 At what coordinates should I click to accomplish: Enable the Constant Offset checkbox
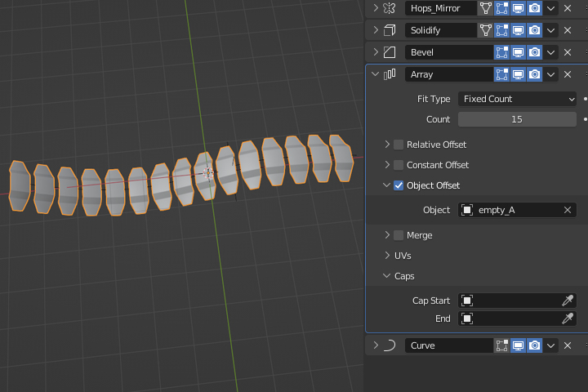[x=399, y=165]
